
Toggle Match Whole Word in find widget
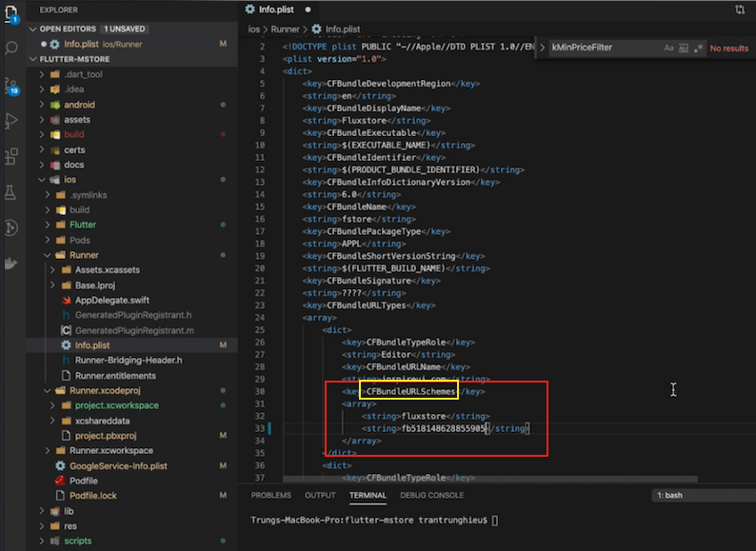coord(684,48)
